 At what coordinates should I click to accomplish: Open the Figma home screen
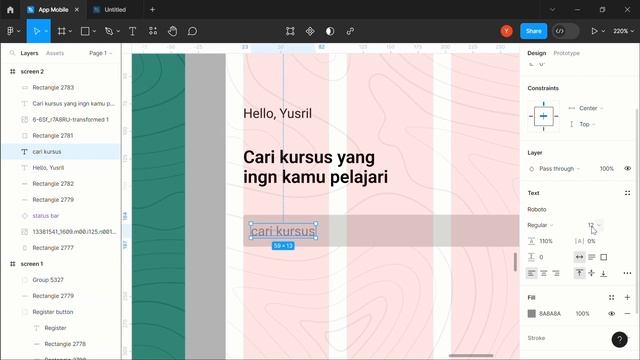10,10
